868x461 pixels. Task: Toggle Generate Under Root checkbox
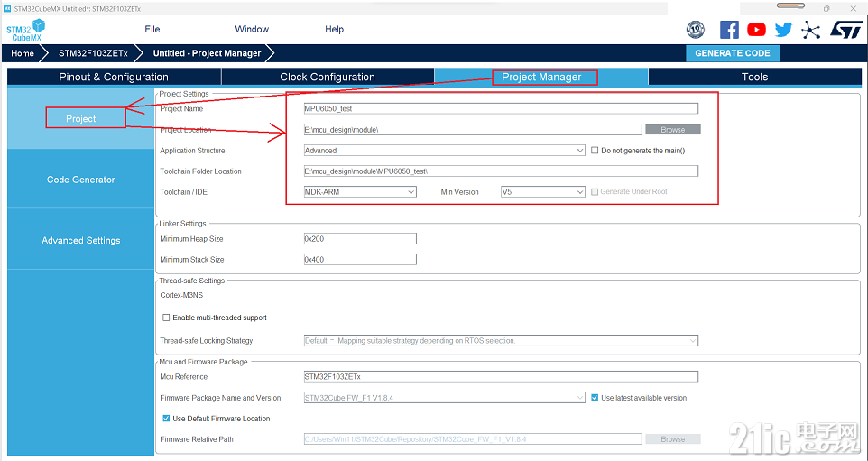coord(595,191)
